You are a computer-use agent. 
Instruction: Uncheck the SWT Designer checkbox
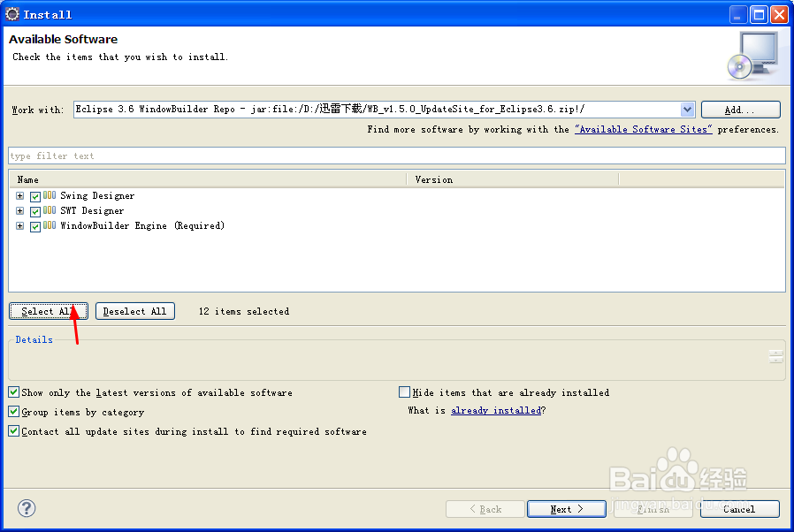coord(35,211)
